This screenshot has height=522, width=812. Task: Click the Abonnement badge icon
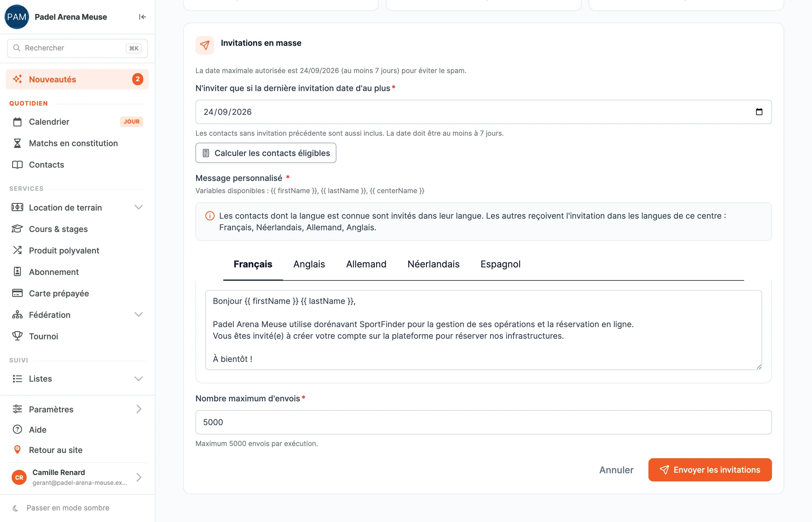[x=17, y=271]
